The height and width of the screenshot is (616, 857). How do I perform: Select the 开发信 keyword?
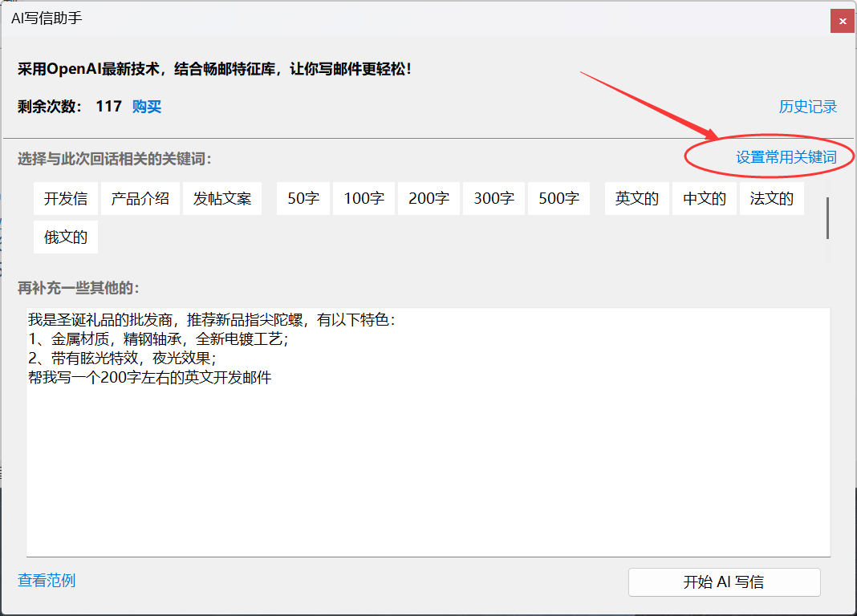pos(66,198)
